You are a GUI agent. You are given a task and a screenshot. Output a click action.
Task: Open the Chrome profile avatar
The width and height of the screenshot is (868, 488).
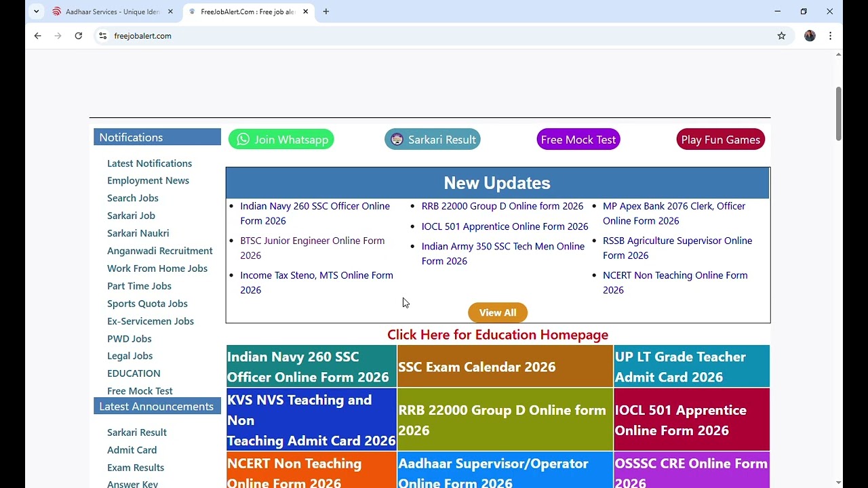(x=810, y=36)
